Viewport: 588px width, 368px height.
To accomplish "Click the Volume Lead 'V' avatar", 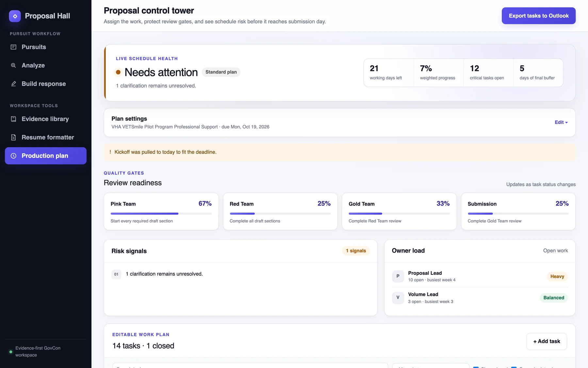I will 398,298.
